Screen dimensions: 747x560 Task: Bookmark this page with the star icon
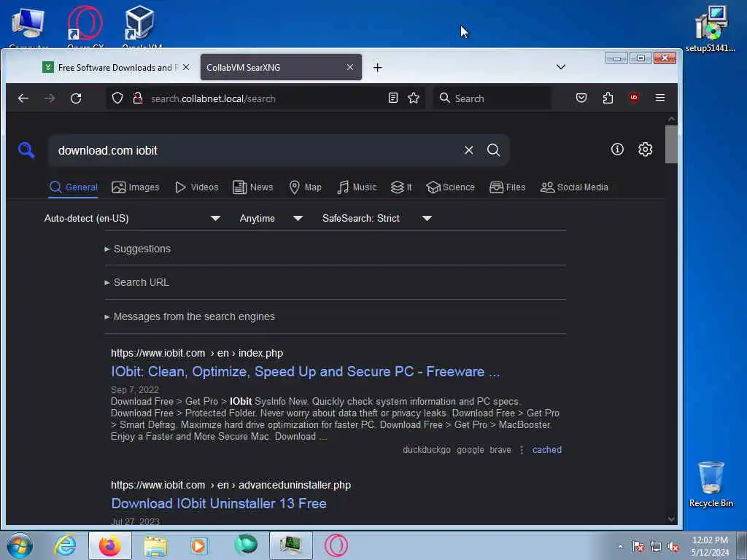click(x=414, y=98)
